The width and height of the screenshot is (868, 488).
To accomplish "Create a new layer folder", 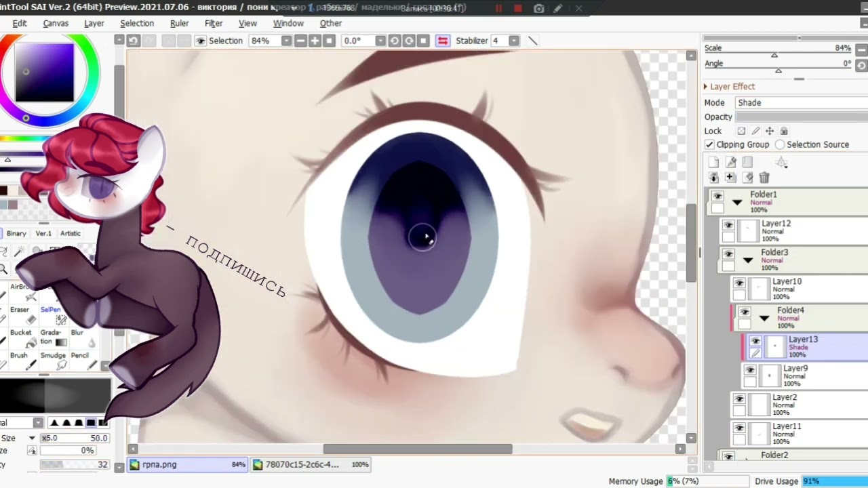I will (x=748, y=162).
